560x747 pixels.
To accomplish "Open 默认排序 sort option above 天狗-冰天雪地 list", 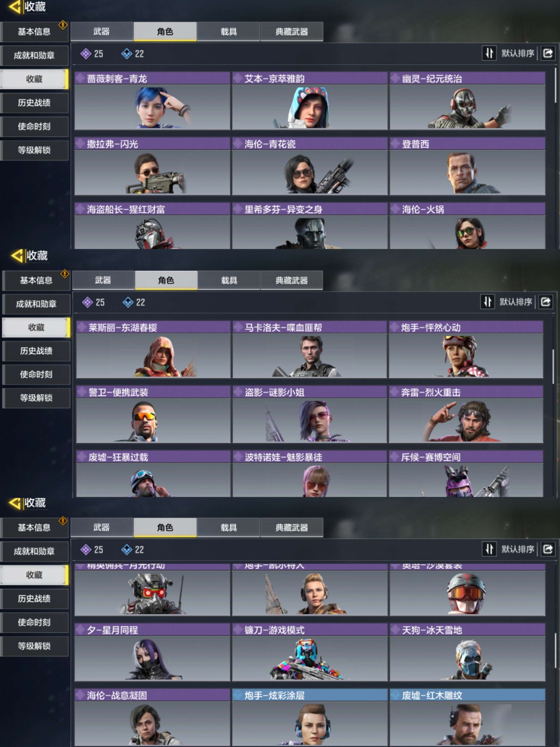I will (518, 549).
